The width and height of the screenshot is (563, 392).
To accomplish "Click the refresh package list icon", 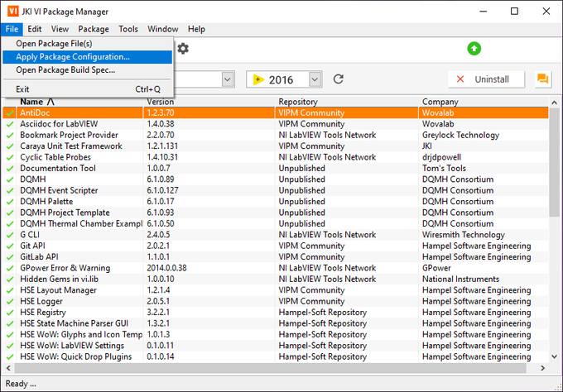I will pos(339,79).
